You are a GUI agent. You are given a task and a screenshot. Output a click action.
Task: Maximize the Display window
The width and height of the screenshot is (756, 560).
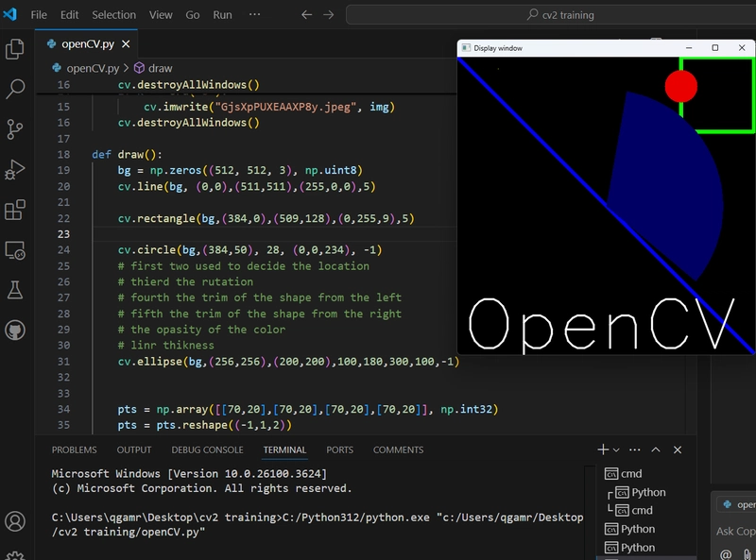715,48
